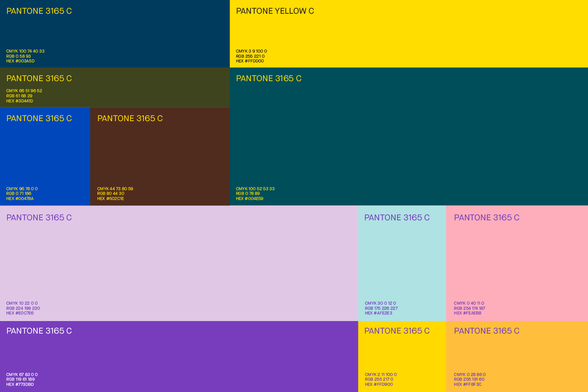Screen dimensions: 588x392
Task: Click the text HEX #E0C7E6
Action: click(20, 313)
